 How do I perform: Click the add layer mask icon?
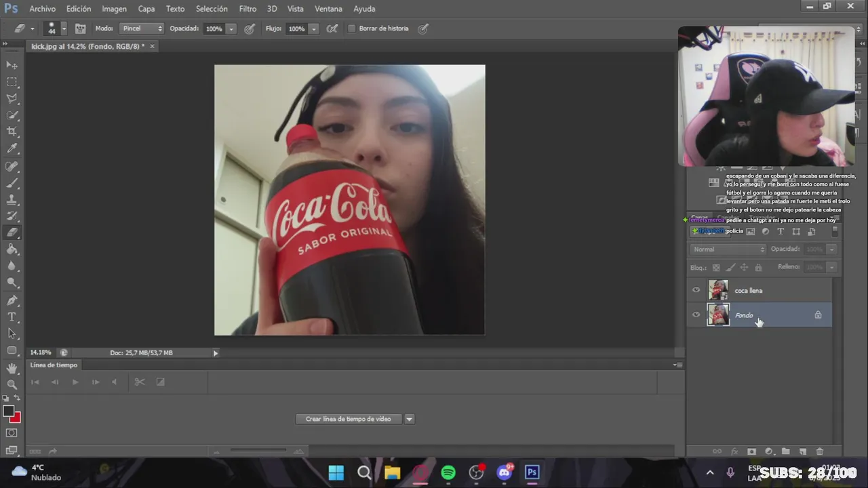click(751, 451)
